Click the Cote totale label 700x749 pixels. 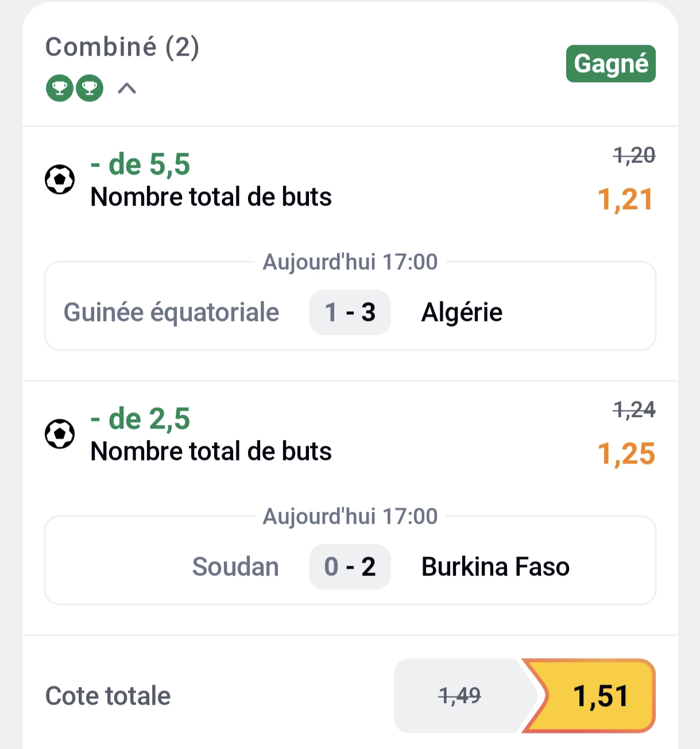[108, 696]
